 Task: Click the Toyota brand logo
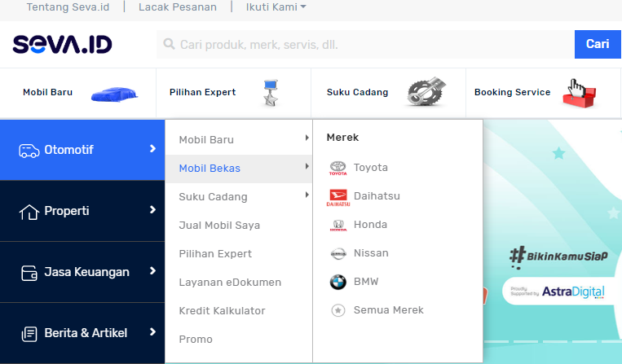point(338,168)
